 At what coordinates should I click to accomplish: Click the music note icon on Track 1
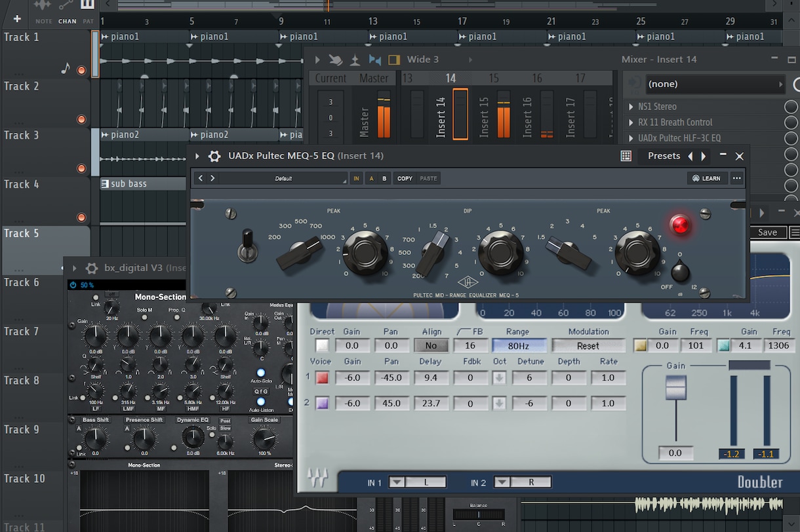click(x=66, y=68)
